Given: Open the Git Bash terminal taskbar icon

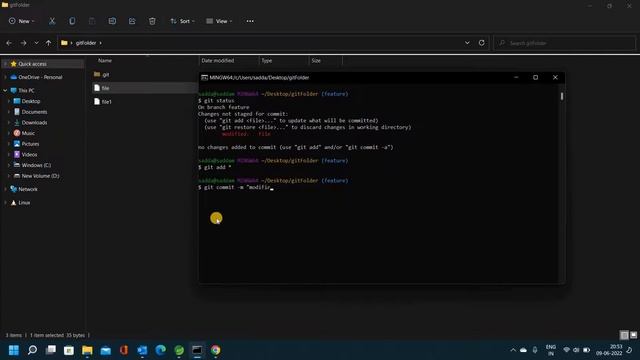Looking at the screenshot, I should [x=197, y=350].
